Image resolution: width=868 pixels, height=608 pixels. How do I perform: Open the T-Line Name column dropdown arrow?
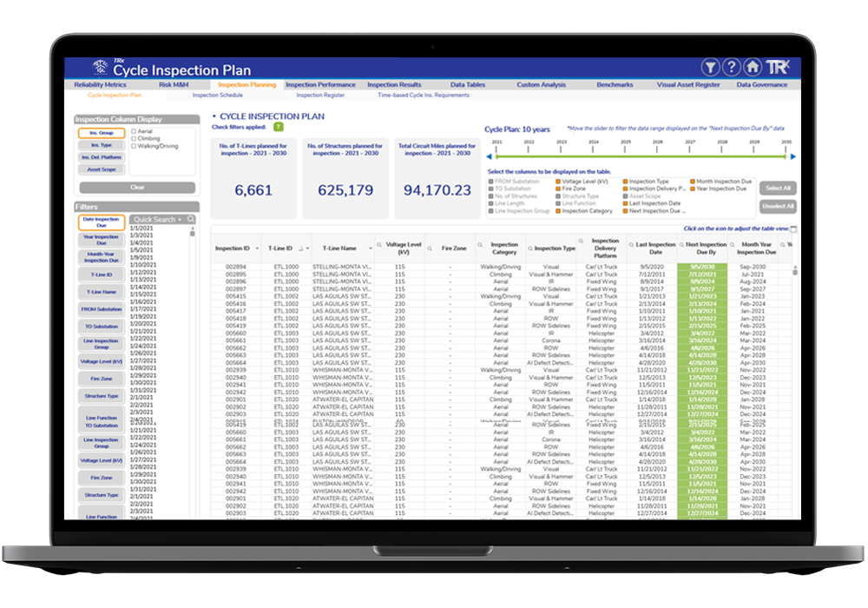371,248
